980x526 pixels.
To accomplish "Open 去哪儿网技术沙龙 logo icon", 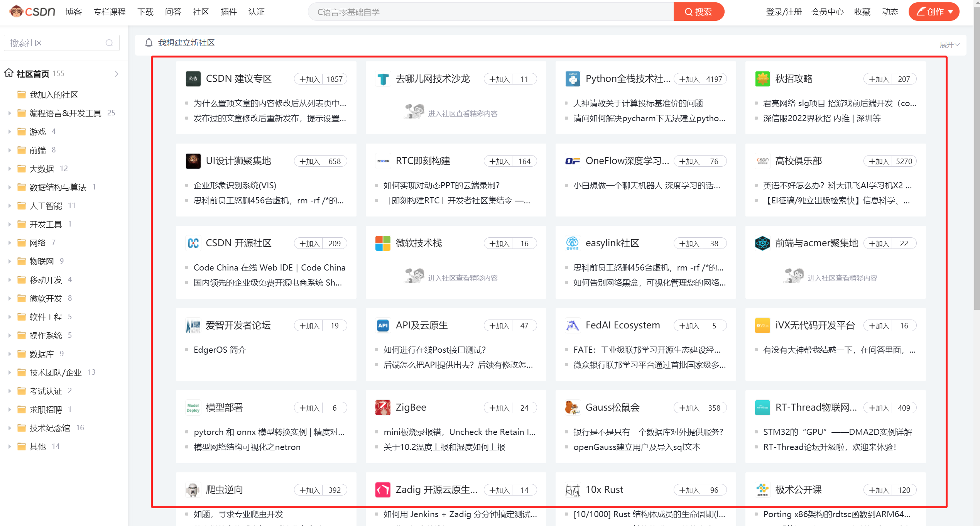I will point(383,79).
